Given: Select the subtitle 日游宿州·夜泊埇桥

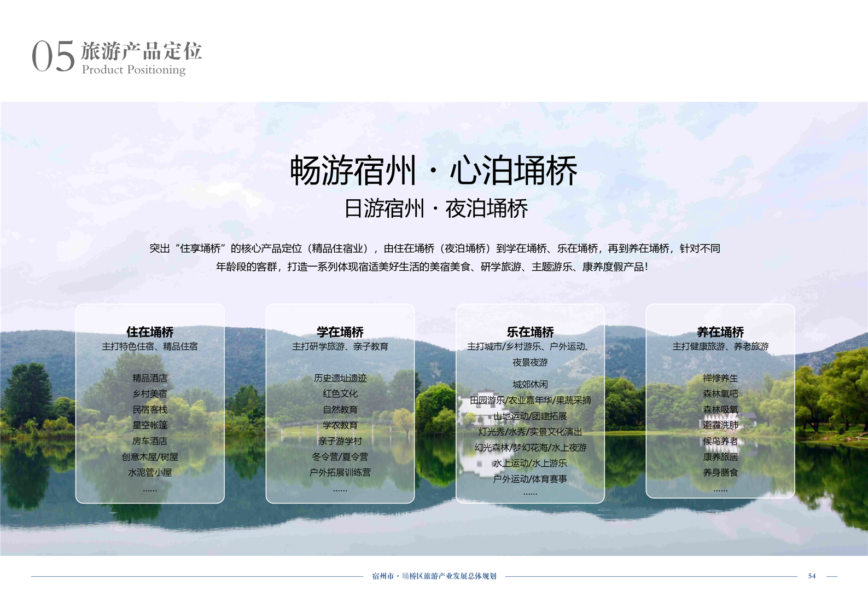Looking at the screenshot, I should (435, 209).
